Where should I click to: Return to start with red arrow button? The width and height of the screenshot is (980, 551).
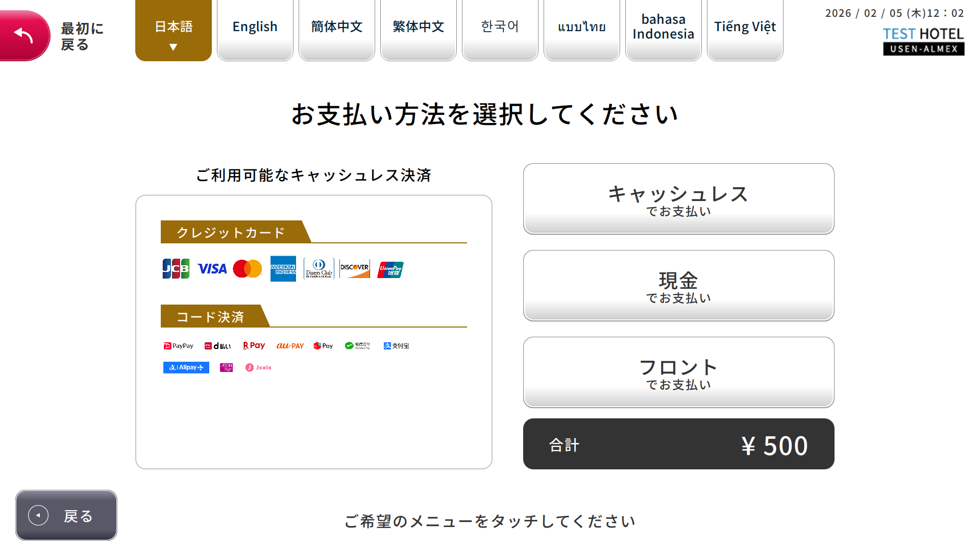[24, 36]
